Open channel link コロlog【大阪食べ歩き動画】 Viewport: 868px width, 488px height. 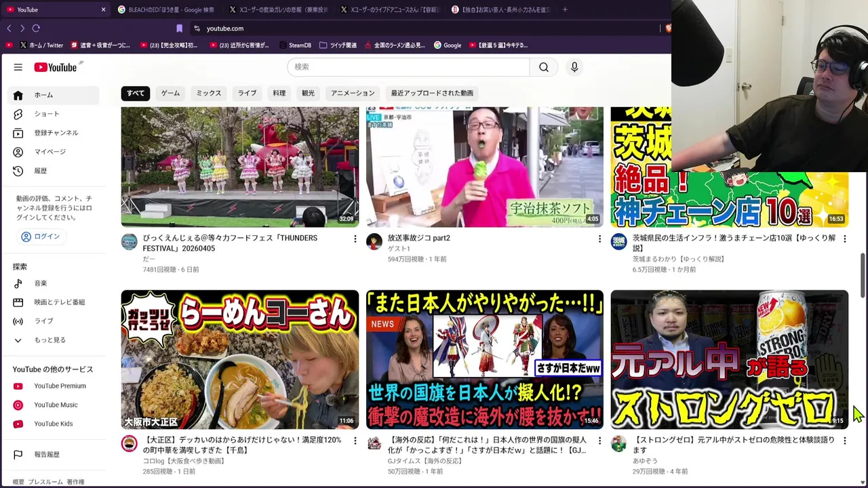(x=184, y=461)
